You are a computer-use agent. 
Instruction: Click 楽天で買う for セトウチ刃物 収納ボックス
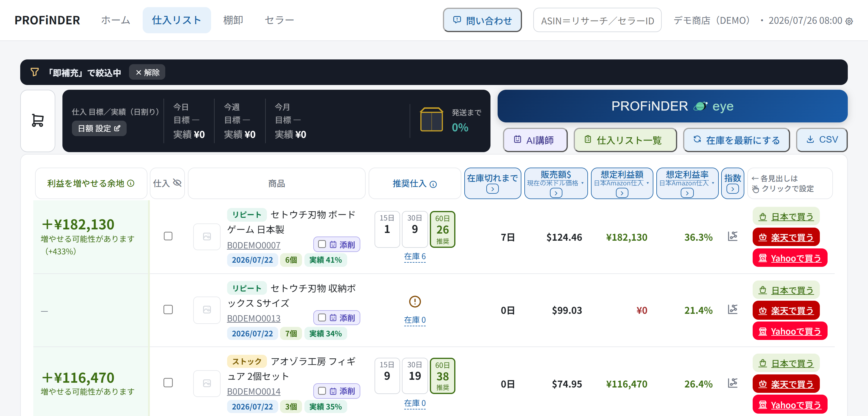pos(786,310)
